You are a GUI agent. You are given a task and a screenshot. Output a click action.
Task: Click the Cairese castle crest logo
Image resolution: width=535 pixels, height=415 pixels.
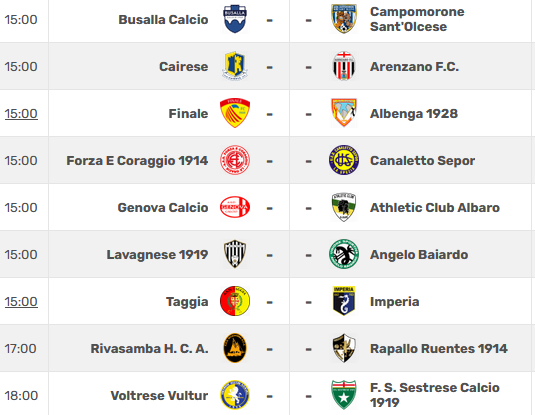click(x=235, y=66)
